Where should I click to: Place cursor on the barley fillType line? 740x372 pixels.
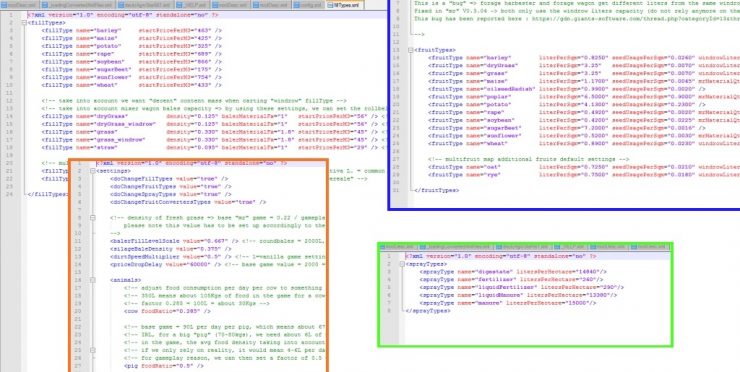[131, 30]
